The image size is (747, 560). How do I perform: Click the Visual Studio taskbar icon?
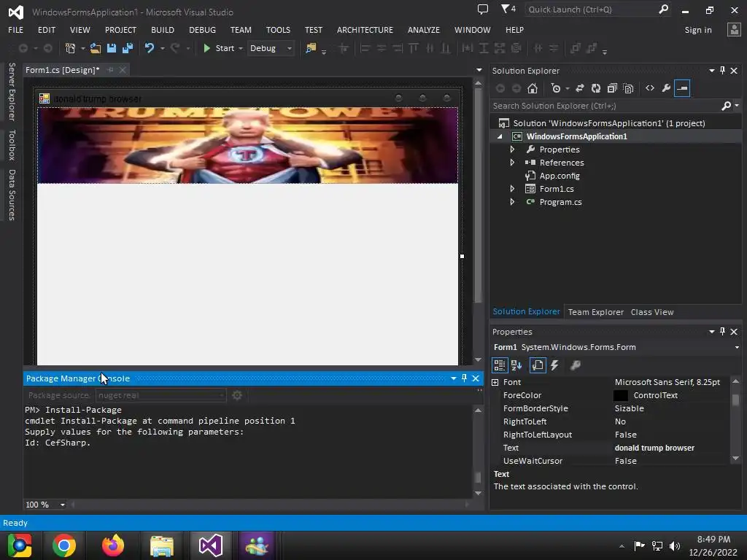(x=211, y=545)
